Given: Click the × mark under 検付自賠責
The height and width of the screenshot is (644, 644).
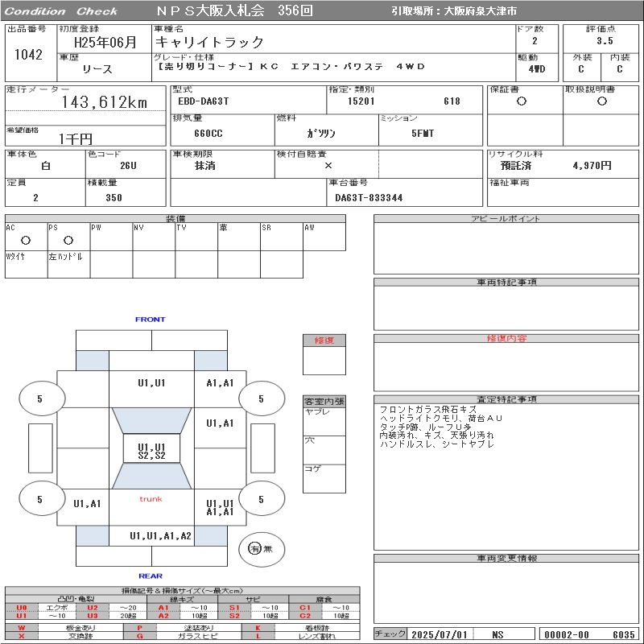Looking at the screenshot, I should click(x=328, y=166).
